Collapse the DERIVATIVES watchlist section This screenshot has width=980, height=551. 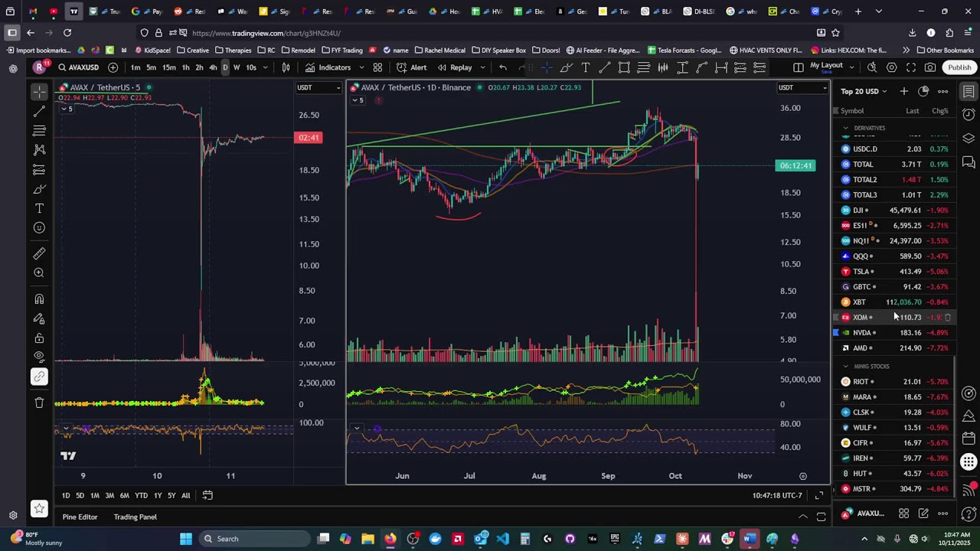(846, 128)
